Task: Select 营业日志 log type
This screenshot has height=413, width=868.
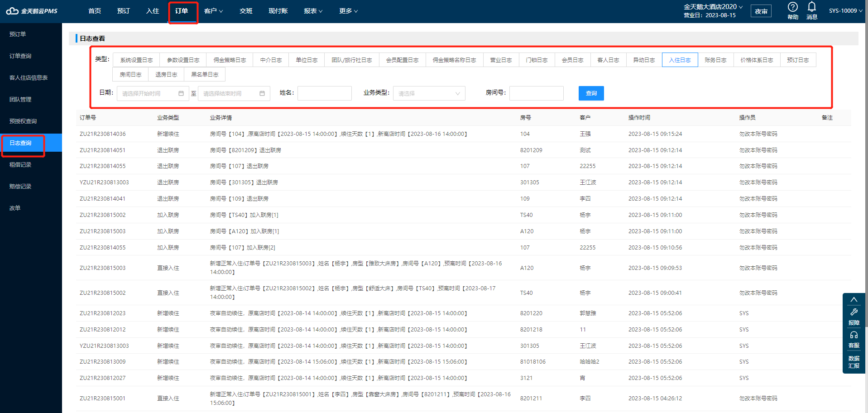Action: tap(501, 60)
